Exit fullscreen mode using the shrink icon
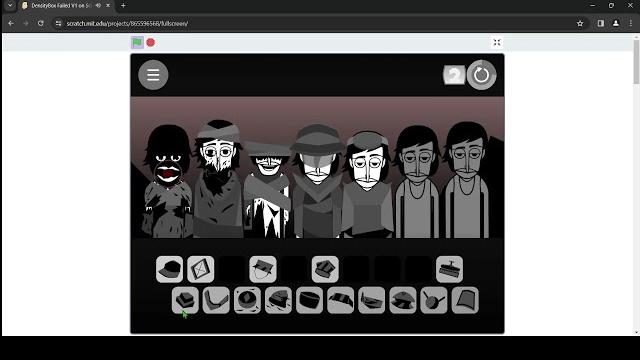The image size is (640, 360). pos(497,42)
